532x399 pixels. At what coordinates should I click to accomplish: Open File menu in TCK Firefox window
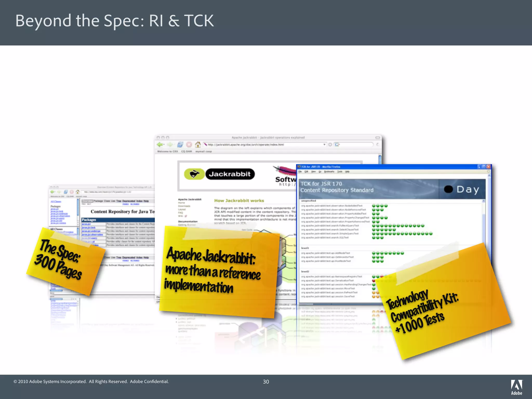pos(300,171)
